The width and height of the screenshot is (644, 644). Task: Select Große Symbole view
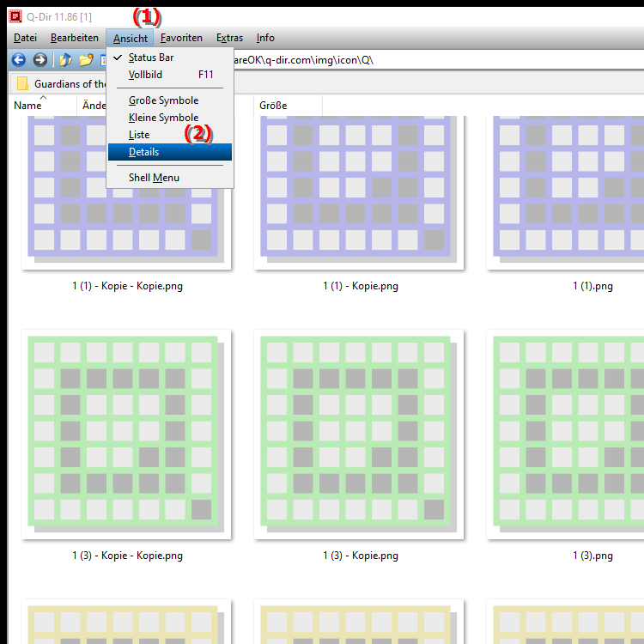tap(170, 100)
